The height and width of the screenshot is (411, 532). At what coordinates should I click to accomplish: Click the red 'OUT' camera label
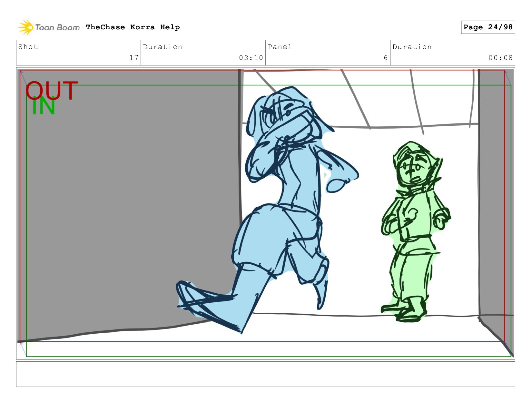coord(52,90)
